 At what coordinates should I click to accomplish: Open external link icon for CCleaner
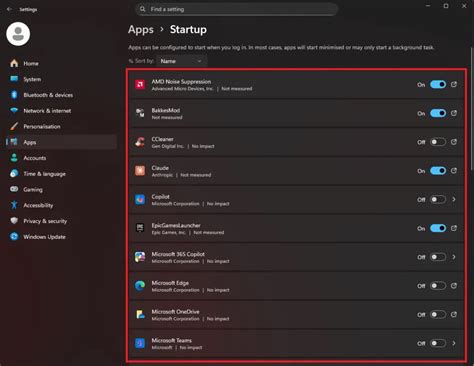point(454,142)
